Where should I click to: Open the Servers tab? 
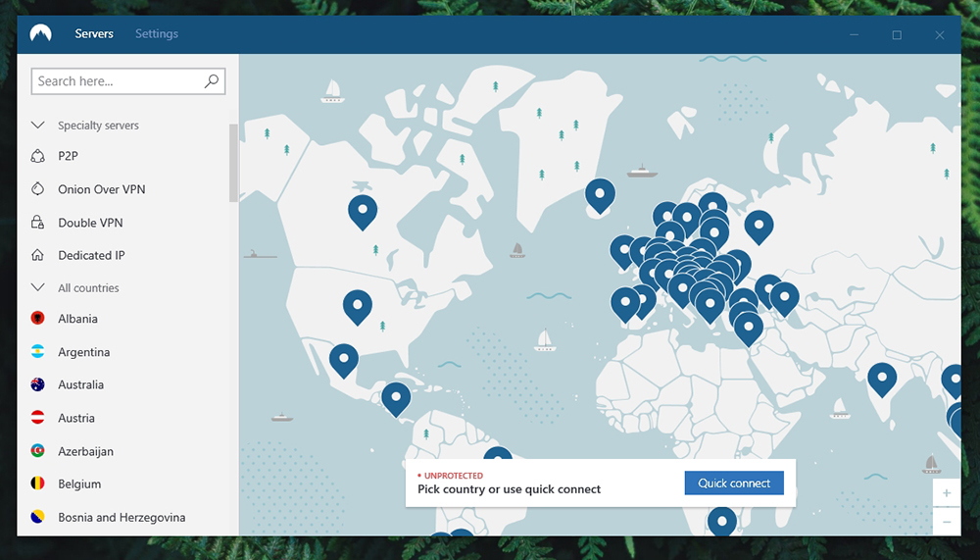(x=94, y=33)
